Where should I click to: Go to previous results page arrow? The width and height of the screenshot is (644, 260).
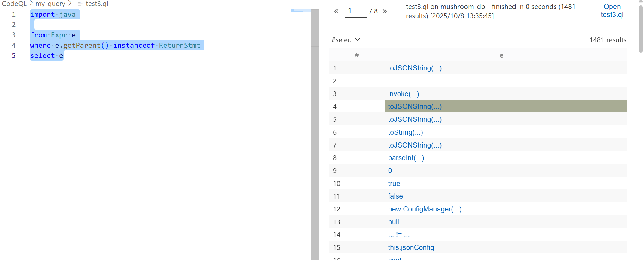pos(336,11)
